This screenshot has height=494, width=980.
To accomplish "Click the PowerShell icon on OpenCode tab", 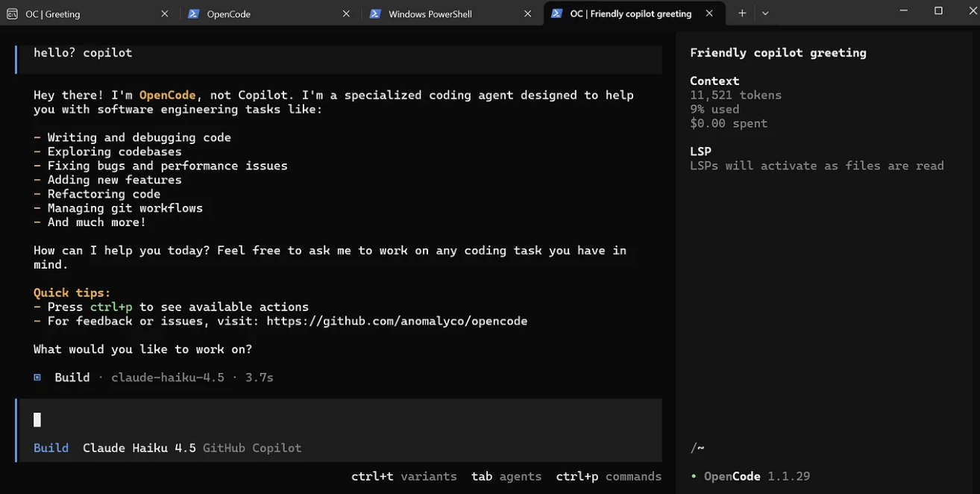I will coord(193,13).
